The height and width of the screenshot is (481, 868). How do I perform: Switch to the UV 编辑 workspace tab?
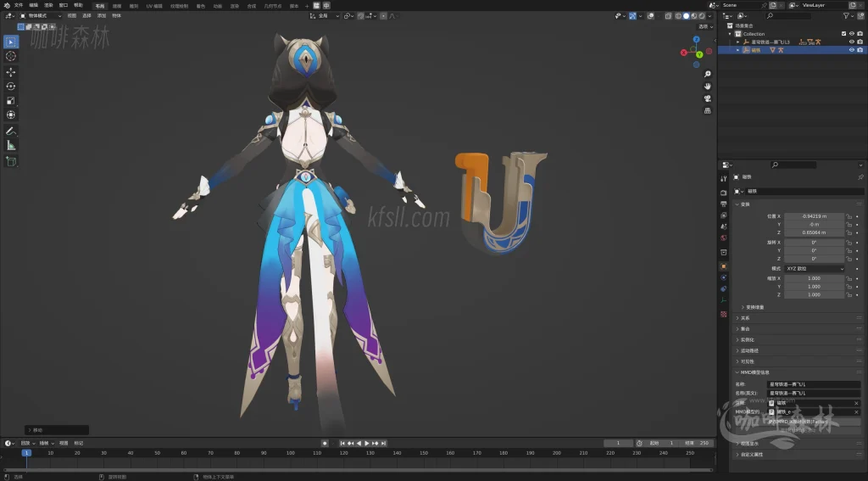pos(154,6)
